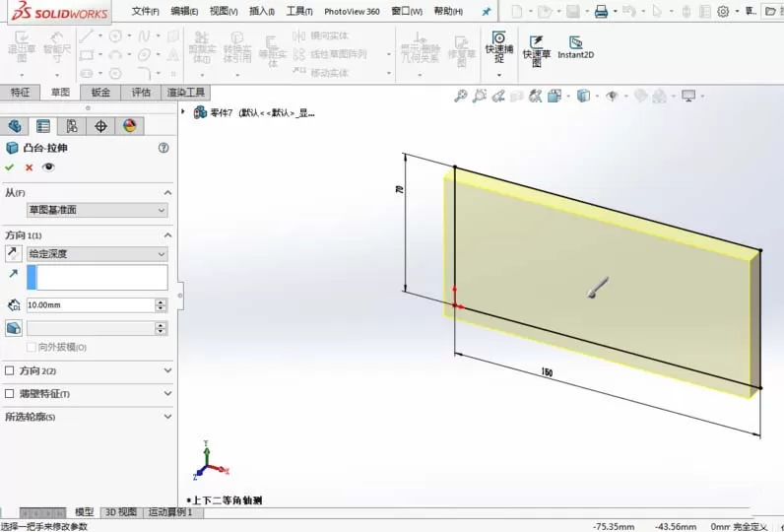Toggle the draft on/off icon button
Image resolution: width=784 pixels, height=532 pixels.
pos(14,328)
